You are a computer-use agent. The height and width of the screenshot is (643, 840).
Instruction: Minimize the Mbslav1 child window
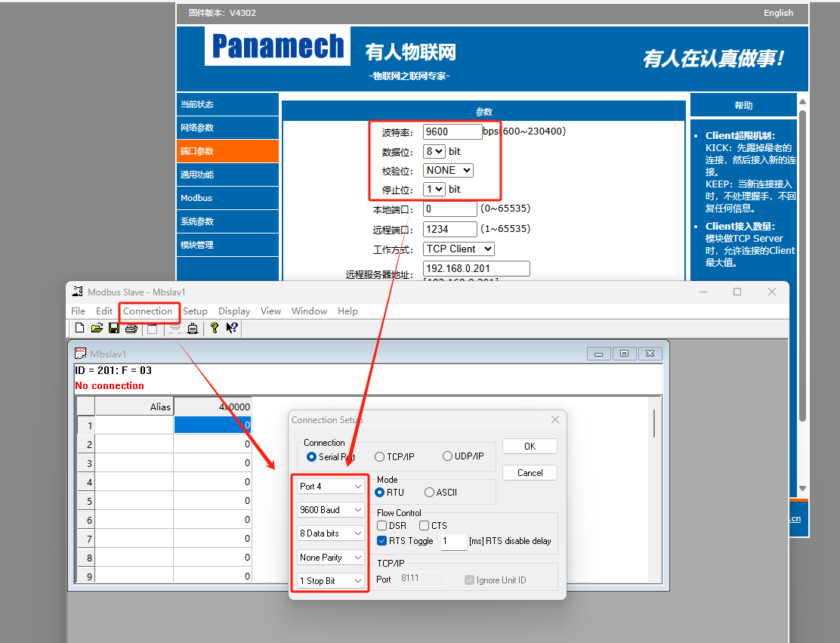598,354
